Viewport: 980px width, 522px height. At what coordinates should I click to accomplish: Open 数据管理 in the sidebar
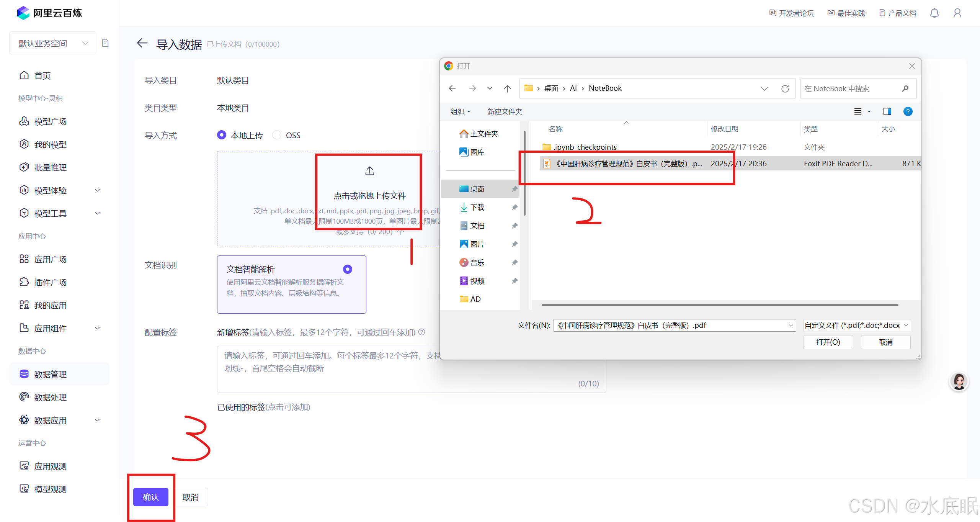pos(51,374)
